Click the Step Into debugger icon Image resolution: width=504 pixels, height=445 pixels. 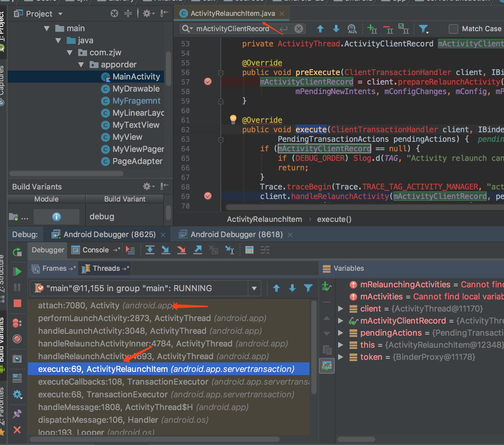(x=166, y=250)
